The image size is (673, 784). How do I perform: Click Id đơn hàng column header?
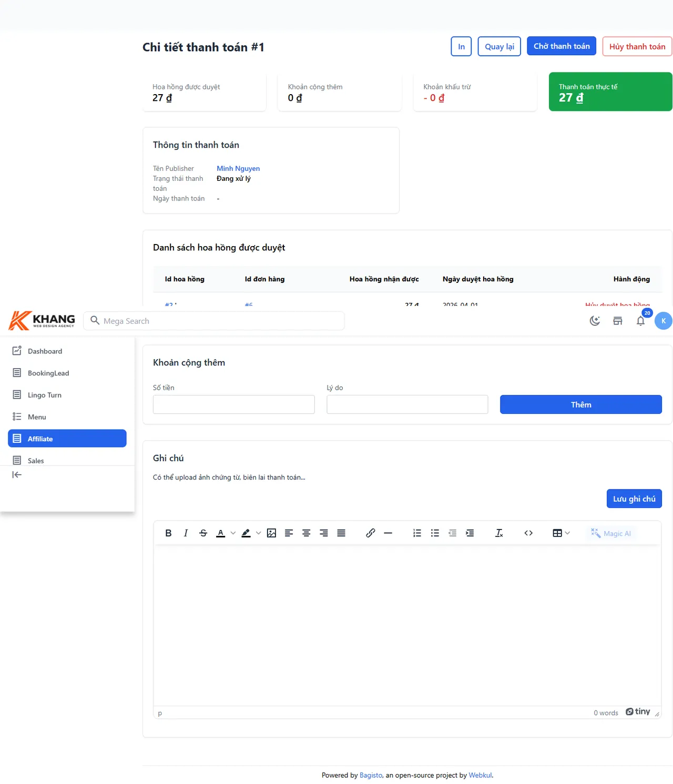click(x=264, y=279)
